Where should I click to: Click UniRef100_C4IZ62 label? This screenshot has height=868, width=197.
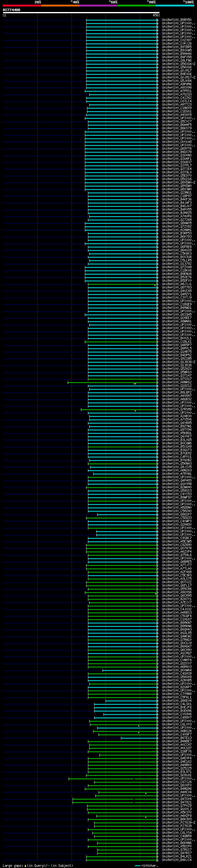point(177,98)
